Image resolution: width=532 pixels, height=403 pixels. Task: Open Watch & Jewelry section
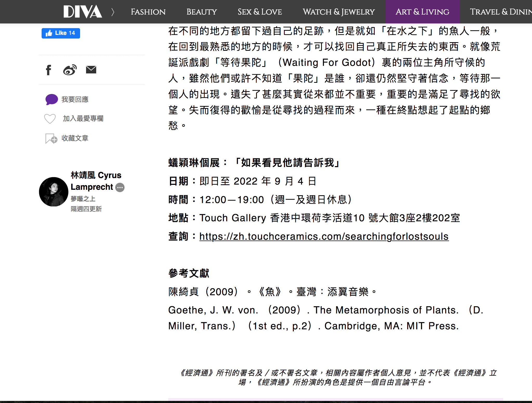(x=339, y=12)
